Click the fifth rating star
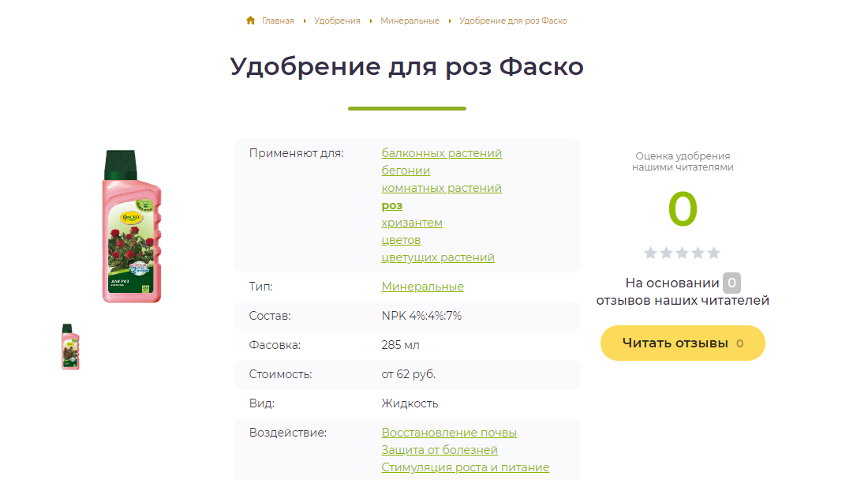868x480 pixels. [714, 253]
